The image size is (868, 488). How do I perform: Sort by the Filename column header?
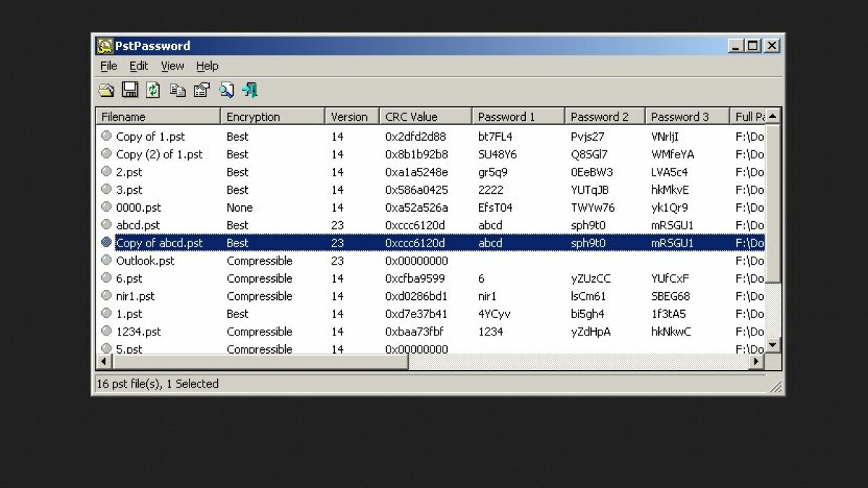point(158,116)
